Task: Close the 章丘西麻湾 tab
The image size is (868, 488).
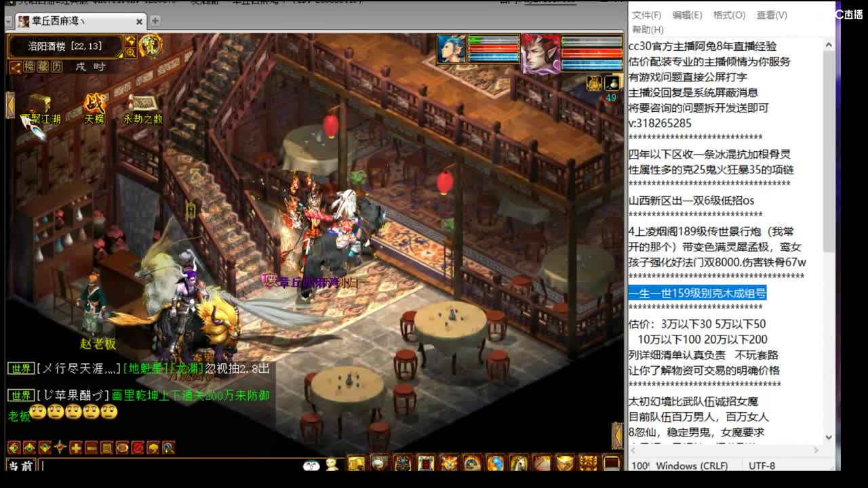Action: point(139,22)
